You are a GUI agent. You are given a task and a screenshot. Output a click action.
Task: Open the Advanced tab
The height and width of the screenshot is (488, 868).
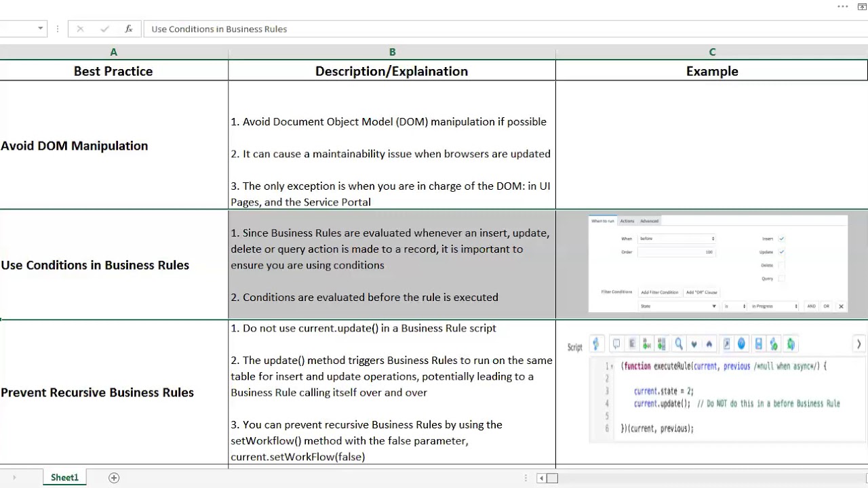tap(650, 221)
